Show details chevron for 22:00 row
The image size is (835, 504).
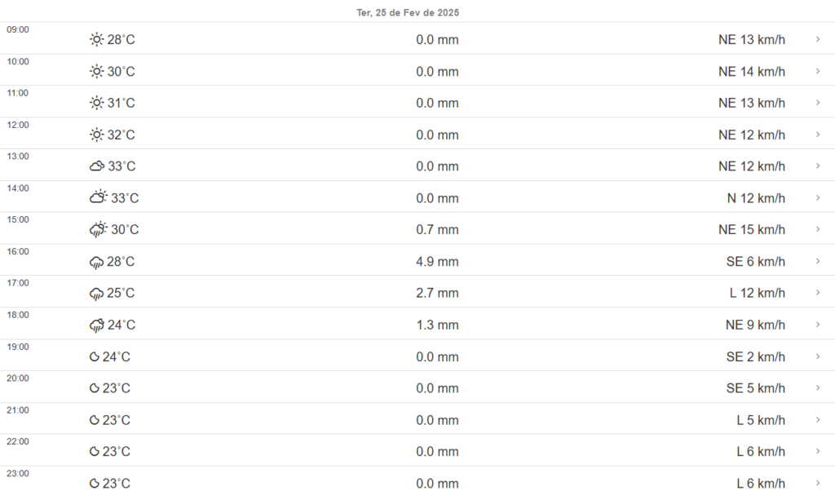click(818, 452)
